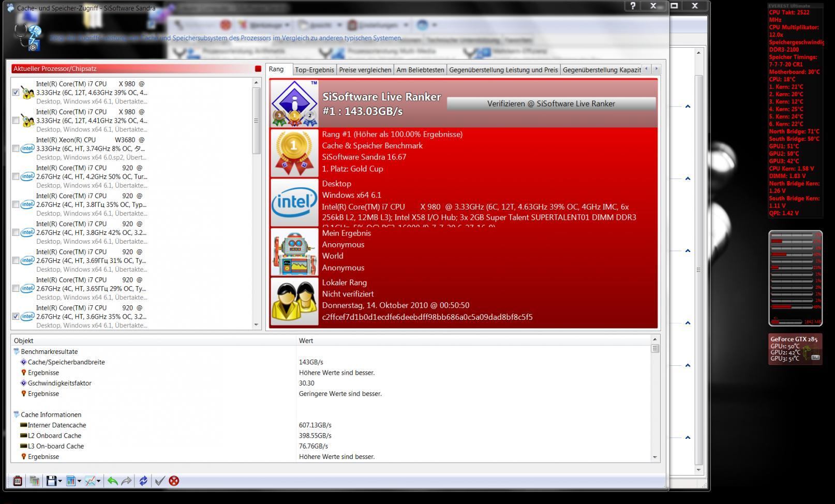Open Gegenüberstellung Leistung und Preis tab
This screenshot has height=504, width=835.
(x=503, y=70)
